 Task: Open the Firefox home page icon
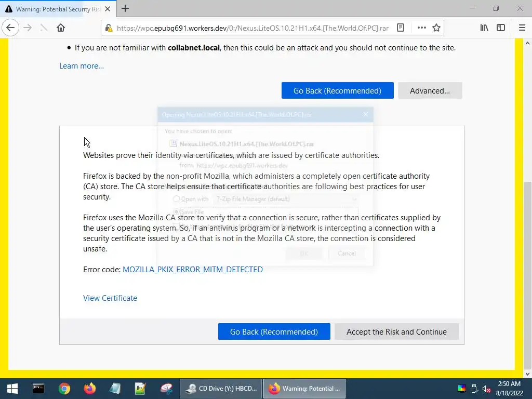[61, 28]
